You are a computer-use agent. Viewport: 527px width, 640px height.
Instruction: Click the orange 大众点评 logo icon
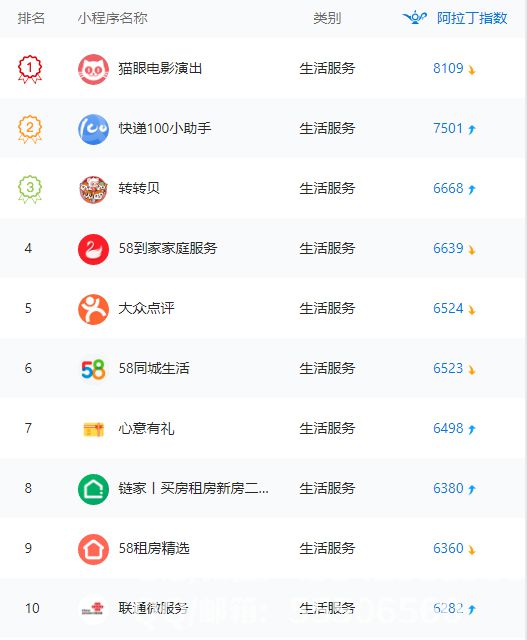pos(93,309)
